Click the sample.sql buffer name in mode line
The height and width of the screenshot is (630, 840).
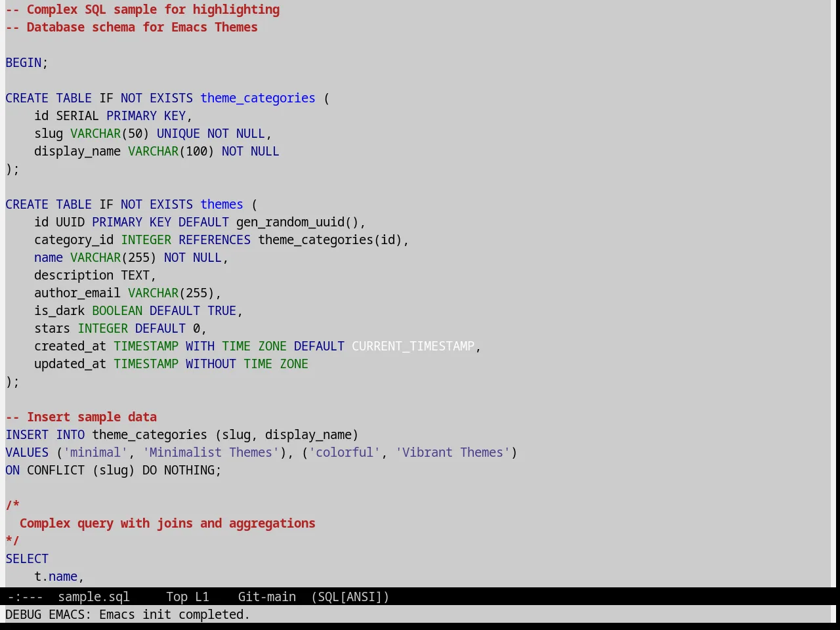pos(94,597)
